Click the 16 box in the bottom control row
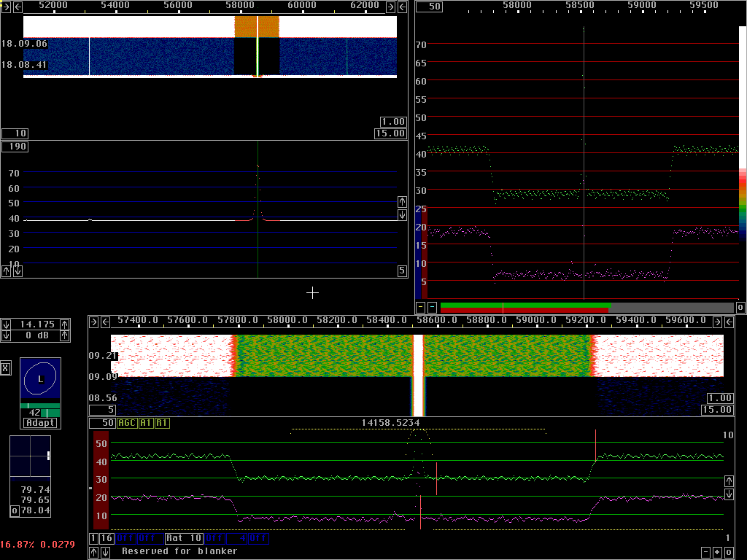 [107, 539]
